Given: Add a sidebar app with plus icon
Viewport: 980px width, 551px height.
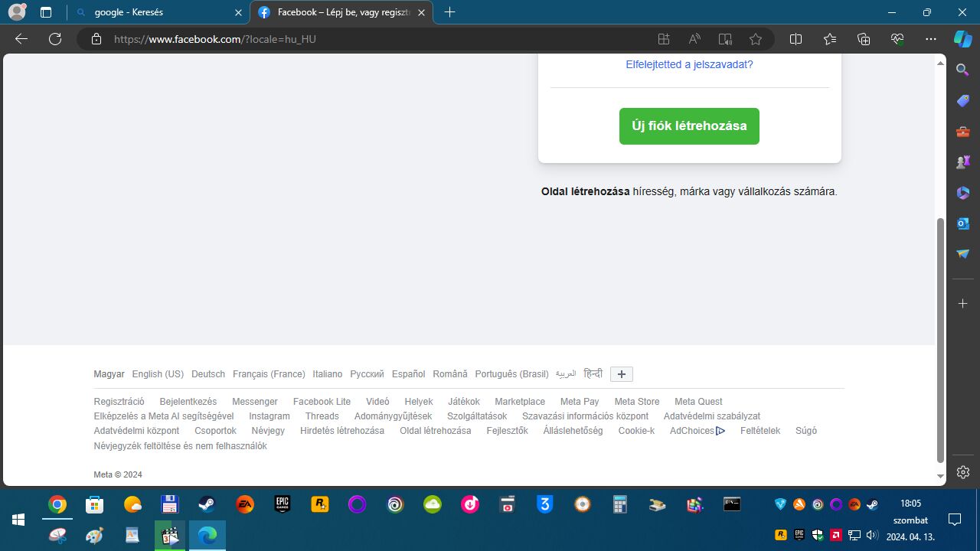Looking at the screenshot, I should click(x=963, y=304).
